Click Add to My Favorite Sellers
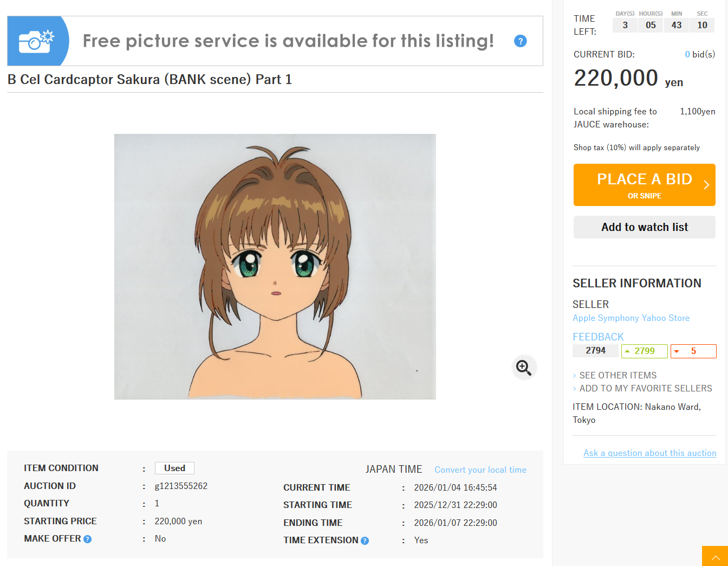Viewport: 728px width, 566px height. (x=645, y=388)
